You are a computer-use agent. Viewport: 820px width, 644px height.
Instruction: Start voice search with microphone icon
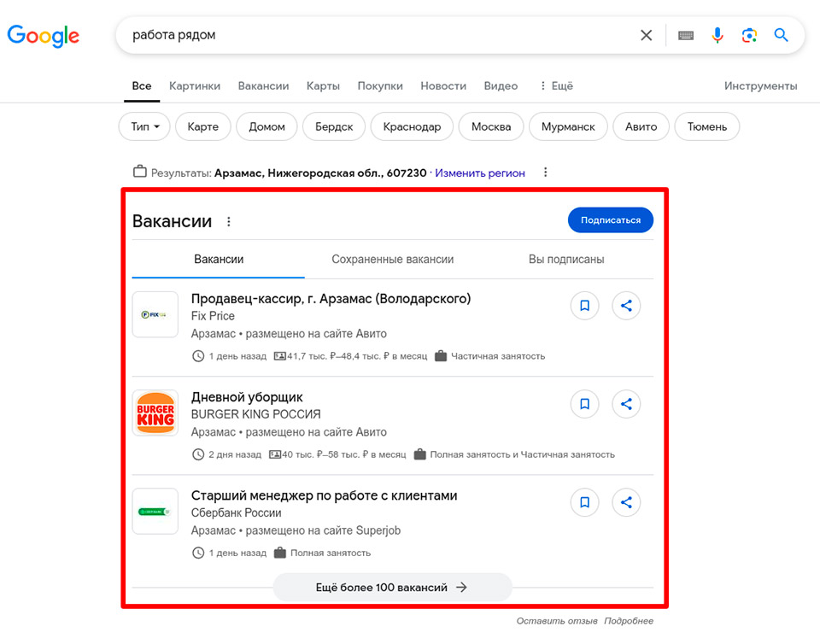[x=717, y=35]
